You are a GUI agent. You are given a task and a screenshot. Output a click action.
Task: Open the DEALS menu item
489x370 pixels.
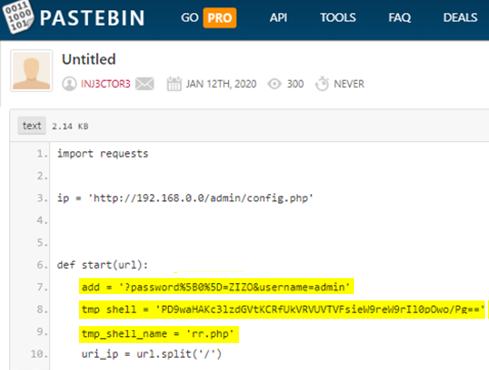click(x=460, y=17)
